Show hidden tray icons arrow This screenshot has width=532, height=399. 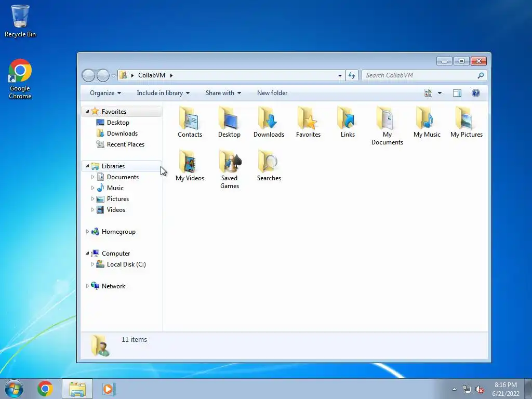454,389
